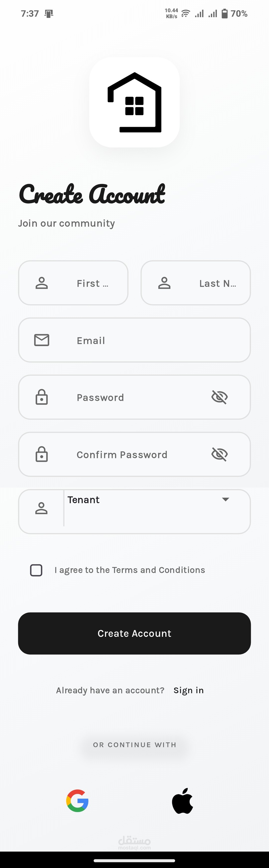Image resolution: width=269 pixels, height=868 pixels.
Task: Tap the house app logo
Action: [x=134, y=102]
